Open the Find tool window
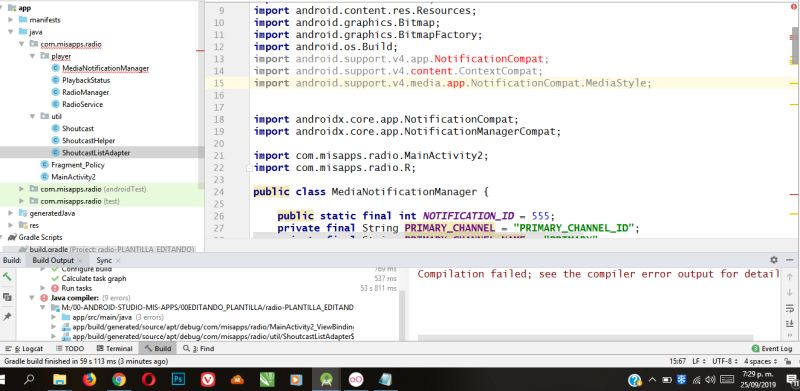800x391 pixels. pos(199,349)
